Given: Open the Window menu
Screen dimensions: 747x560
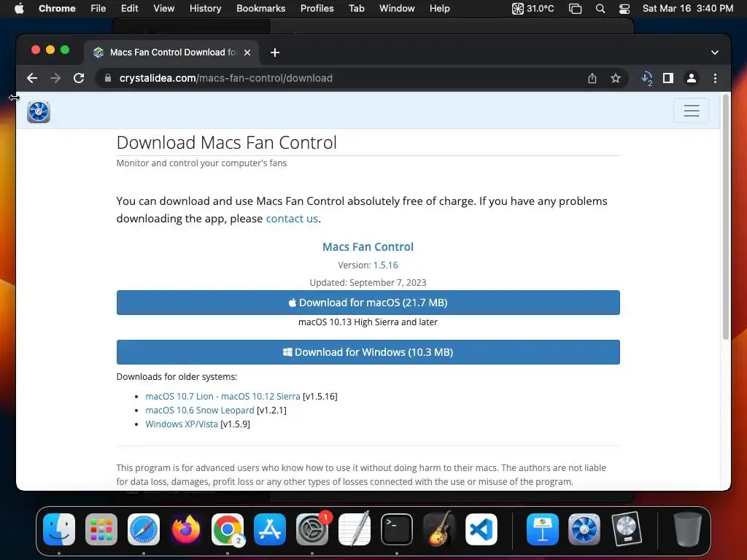Looking at the screenshot, I should pyautogui.click(x=397, y=9).
